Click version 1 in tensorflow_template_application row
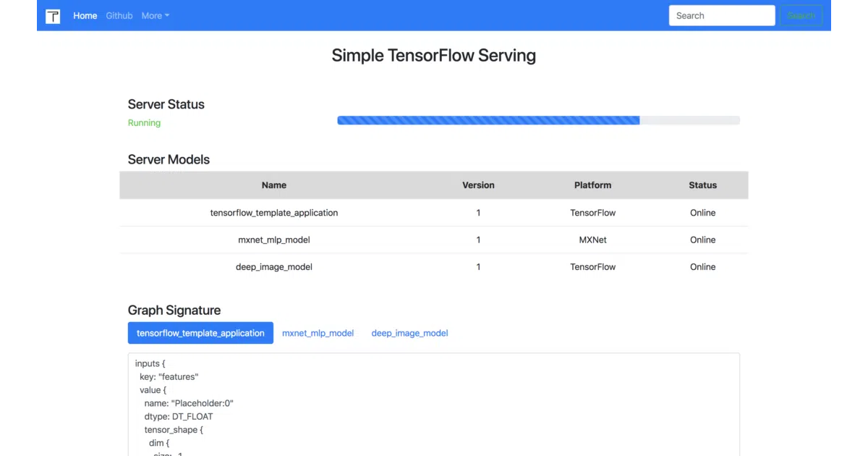 (x=478, y=213)
